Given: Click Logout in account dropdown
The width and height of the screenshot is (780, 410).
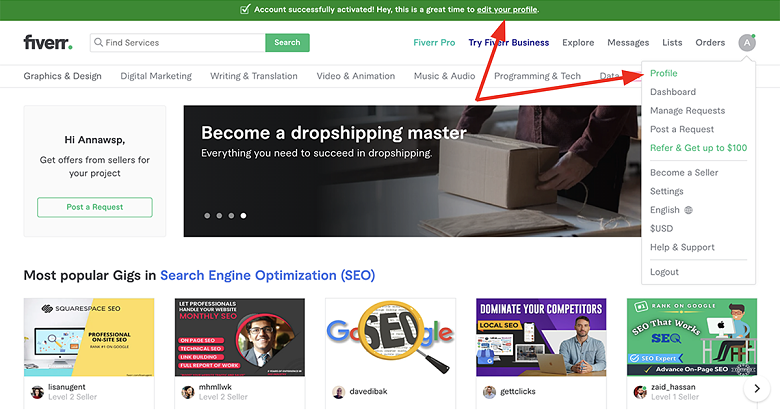Looking at the screenshot, I should tap(664, 272).
